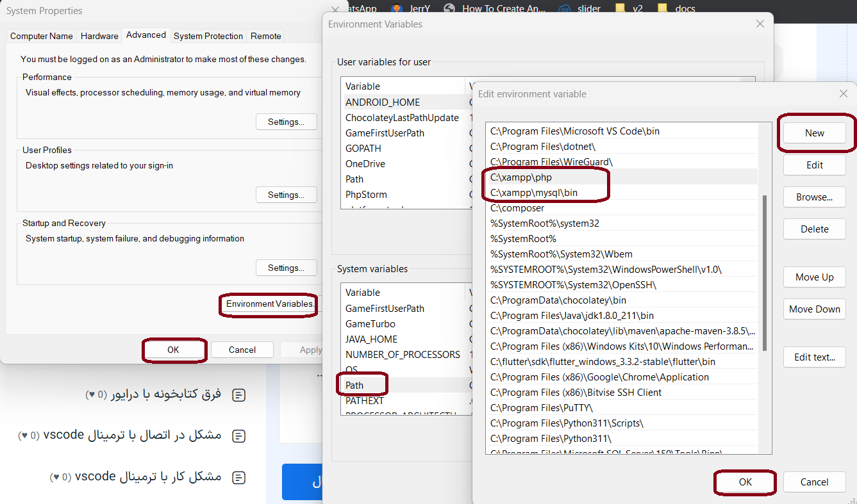Open the slider browser tab
857x504 pixels.
[x=580, y=8]
